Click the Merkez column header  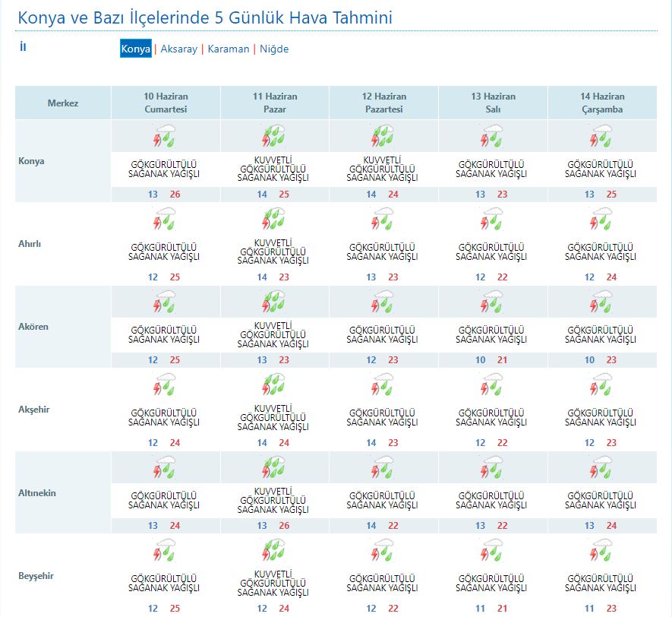[x=63, y=103]
